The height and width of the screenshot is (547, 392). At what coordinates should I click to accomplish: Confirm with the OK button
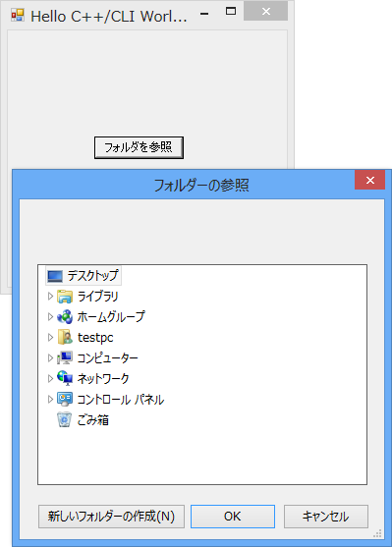(x=233, y=517)
